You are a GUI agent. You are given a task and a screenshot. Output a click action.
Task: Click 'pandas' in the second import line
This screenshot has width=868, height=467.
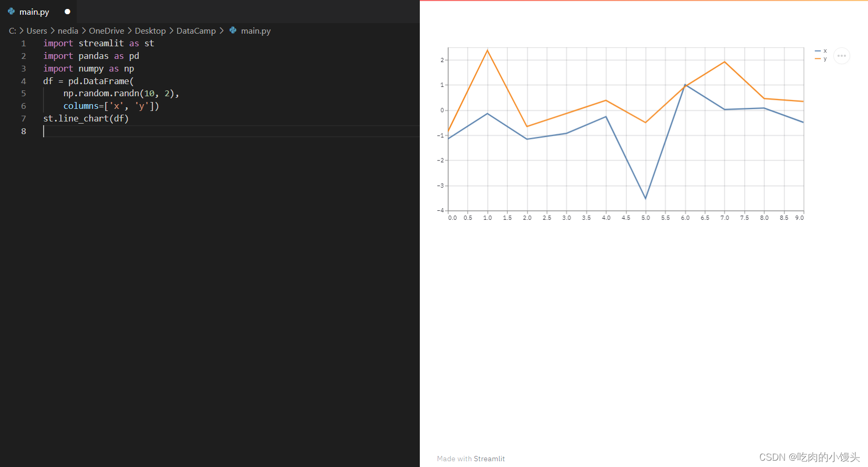(94, 56)
